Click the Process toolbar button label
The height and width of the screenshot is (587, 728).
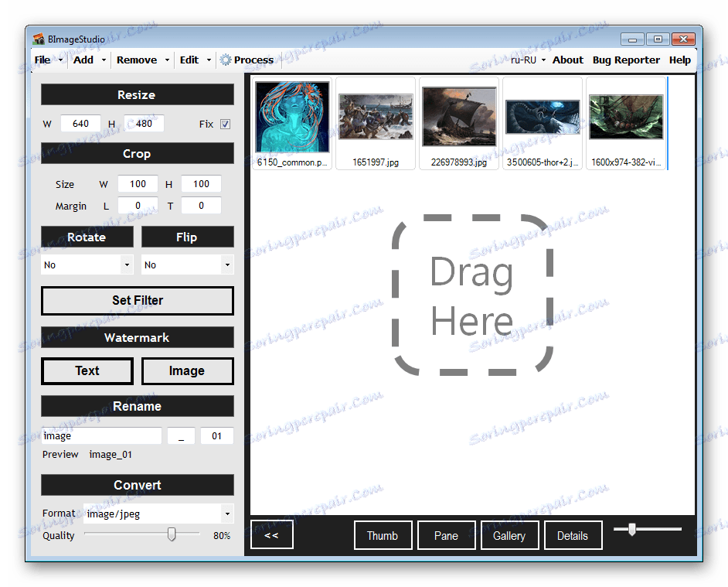tap(253, 60)
